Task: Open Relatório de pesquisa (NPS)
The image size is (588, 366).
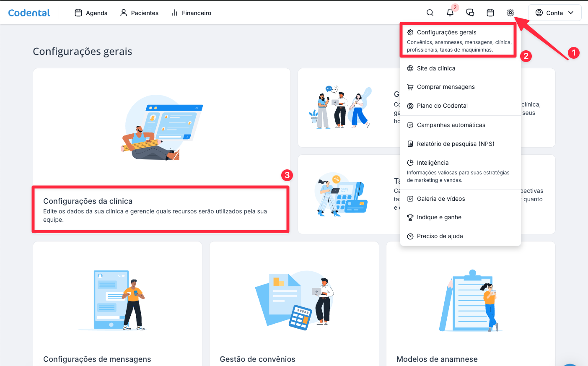Action: coord(456,144)
